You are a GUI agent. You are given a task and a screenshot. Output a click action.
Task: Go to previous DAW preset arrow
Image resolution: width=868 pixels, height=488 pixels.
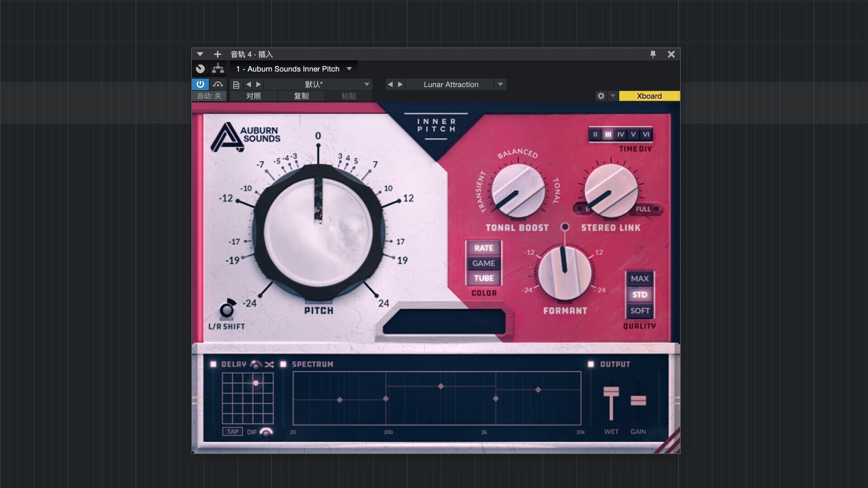click(x=248, y=84)
